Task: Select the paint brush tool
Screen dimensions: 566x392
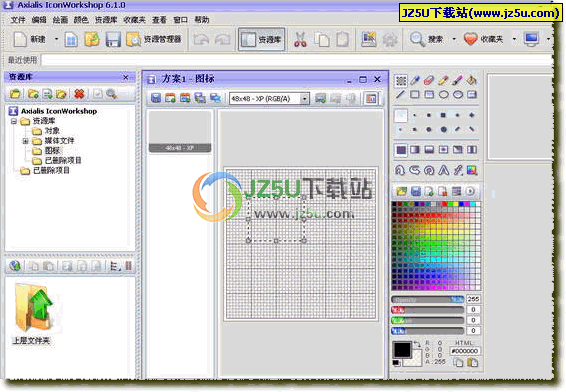Action: pos(457,80)
